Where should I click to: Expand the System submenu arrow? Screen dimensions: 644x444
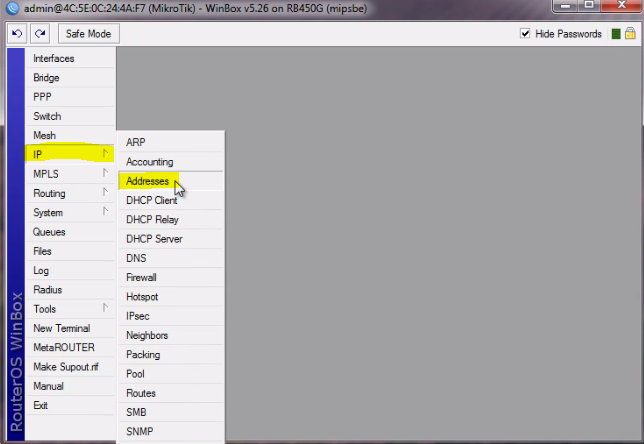click(105, 211)
